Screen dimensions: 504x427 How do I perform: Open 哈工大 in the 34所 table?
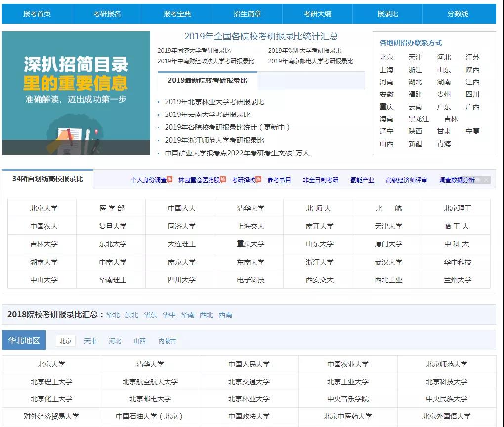click(x=457, y=226)
